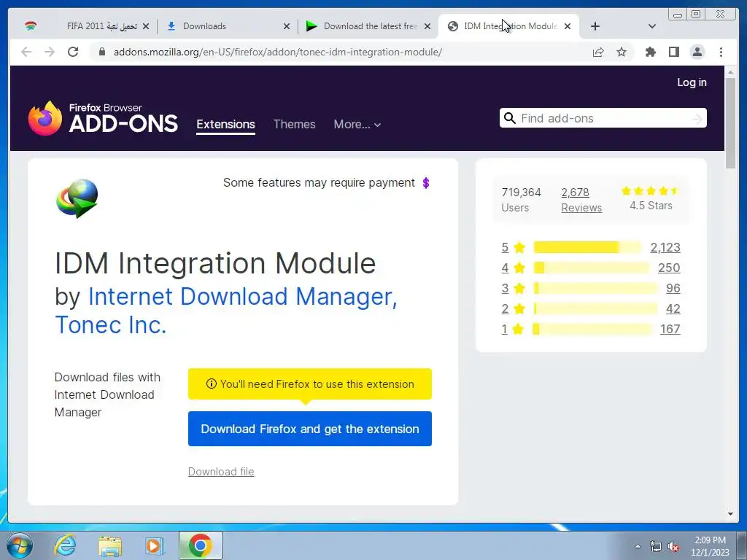The image size is (747, 560).
Task: Open Windows Explorer from the taskbar
Action: pyautogui.click(x=111, y=545)
